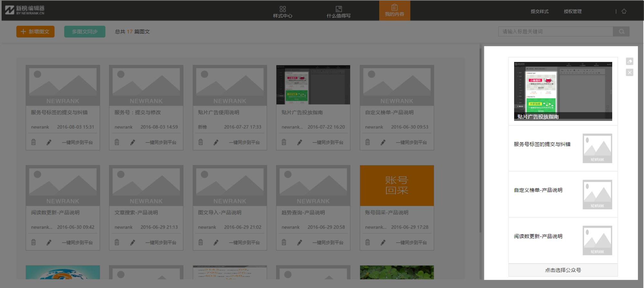Close the multi-article sync panel
This screenshot has height=288, width=644.
pyautogui.click(x=629, y=73)
